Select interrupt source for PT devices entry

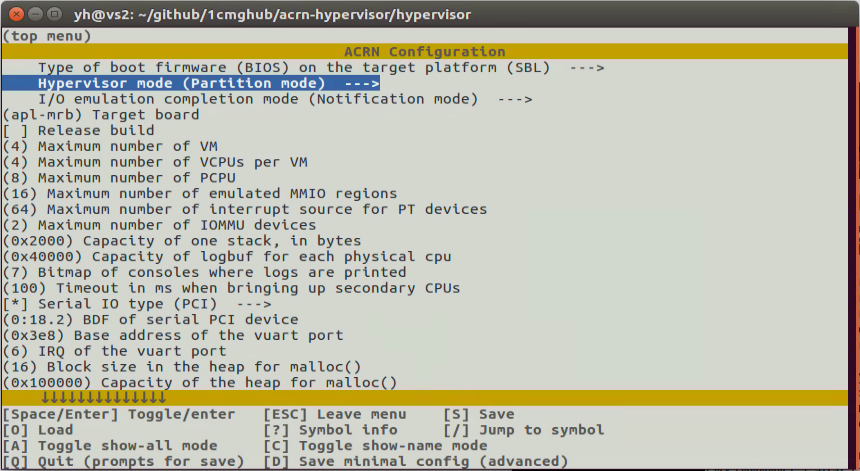(245, 209)
